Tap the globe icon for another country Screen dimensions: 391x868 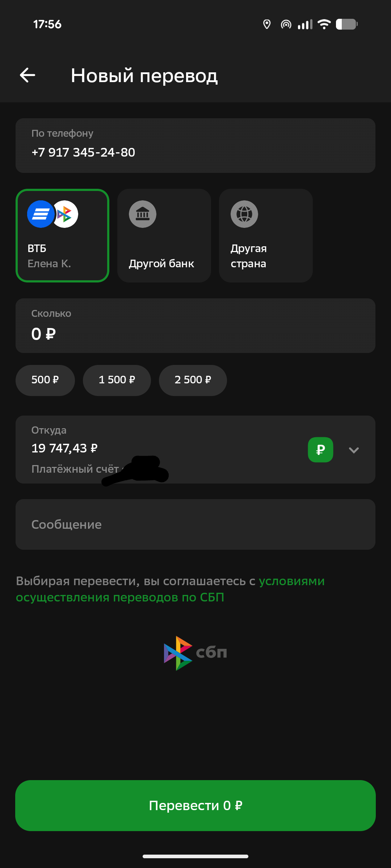[244, 214]
